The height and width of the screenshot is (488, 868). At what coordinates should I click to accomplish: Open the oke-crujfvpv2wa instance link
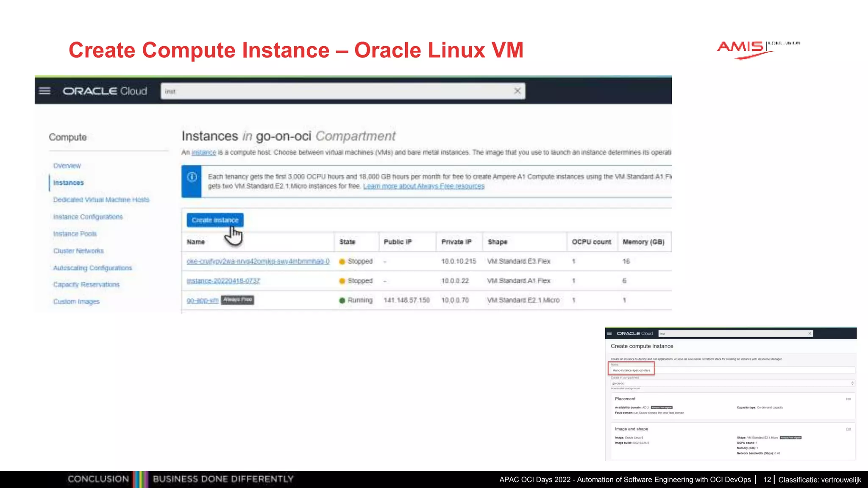258,261
